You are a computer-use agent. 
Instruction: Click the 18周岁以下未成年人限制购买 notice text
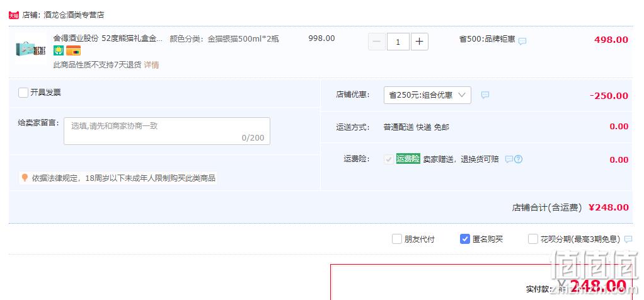[x=124, y=178]
